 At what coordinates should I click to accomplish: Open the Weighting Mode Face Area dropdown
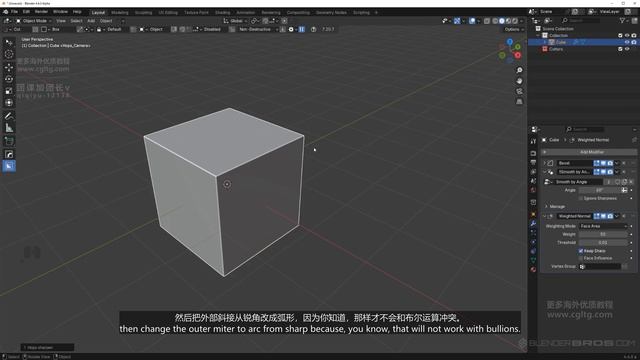tap(603, 226)
